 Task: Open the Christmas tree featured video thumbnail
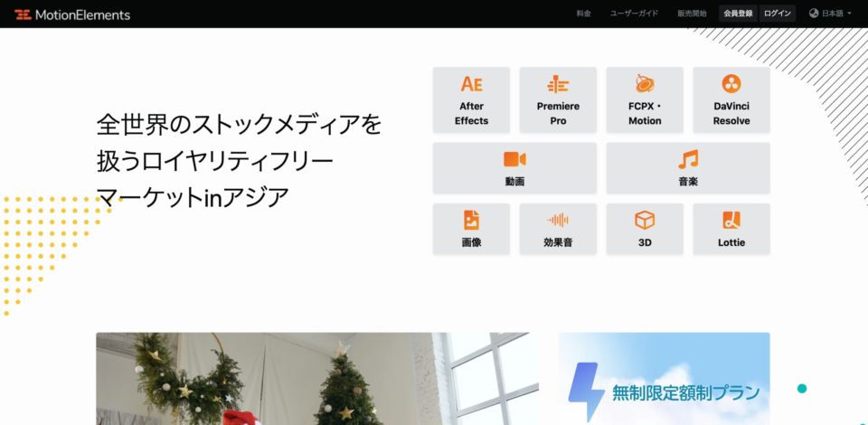tap(317, 379)
